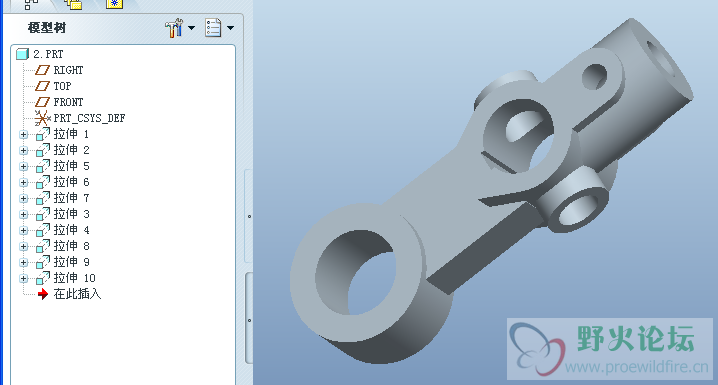
Task: Select the 拉伸 10 extrude feature icon
Action: 43,278
